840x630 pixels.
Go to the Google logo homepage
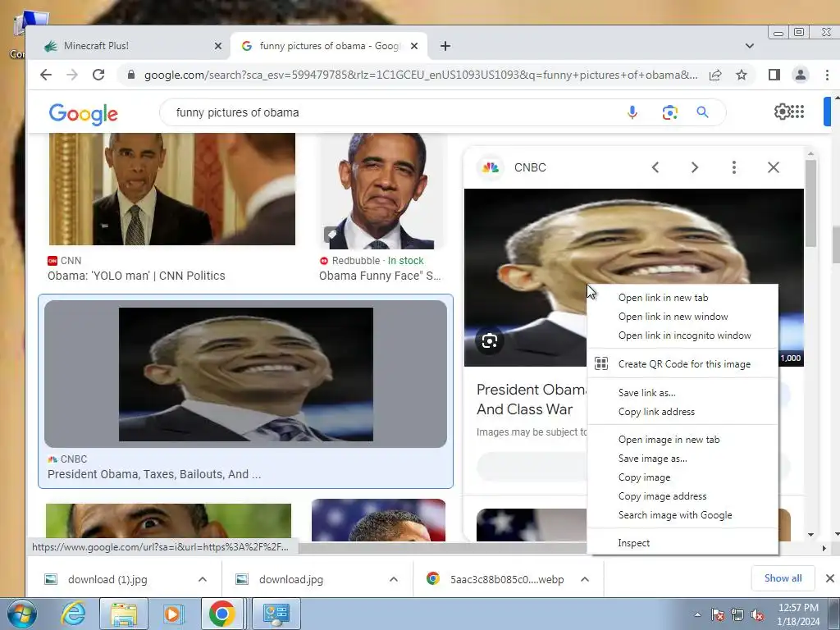[x=83, y=113]
